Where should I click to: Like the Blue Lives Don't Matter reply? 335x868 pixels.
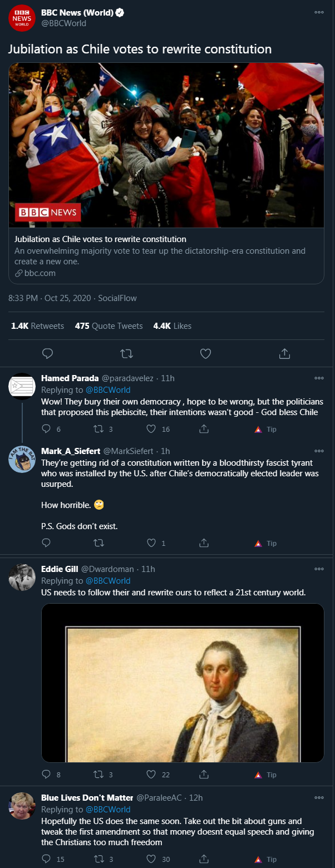[157, 859]
